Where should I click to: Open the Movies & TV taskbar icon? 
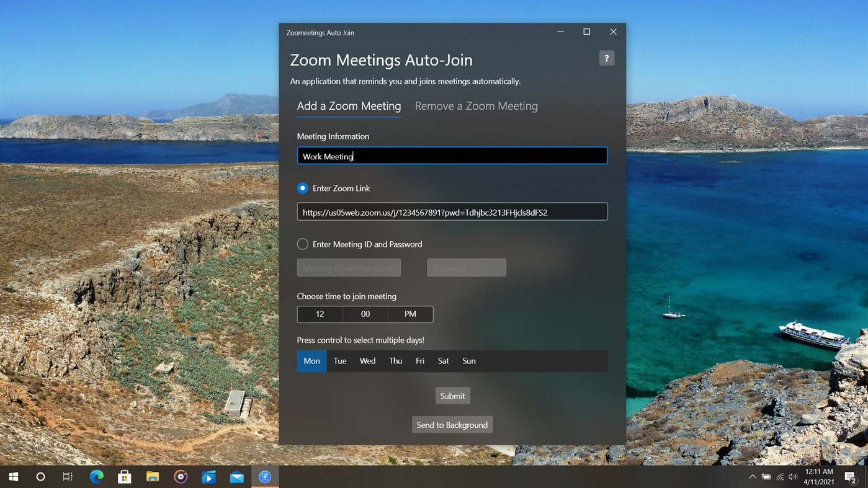click(x=208, y=476)
